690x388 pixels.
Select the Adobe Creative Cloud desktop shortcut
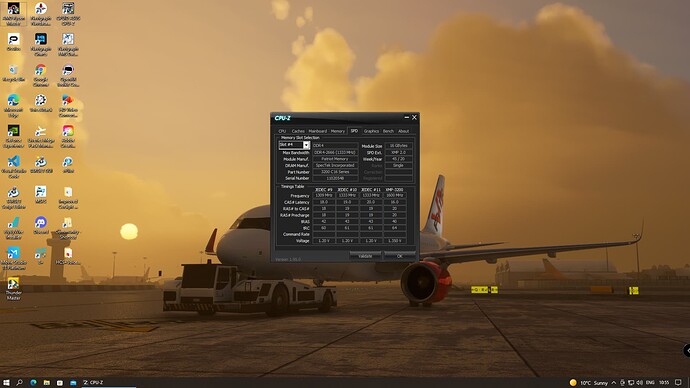[68, 136]
